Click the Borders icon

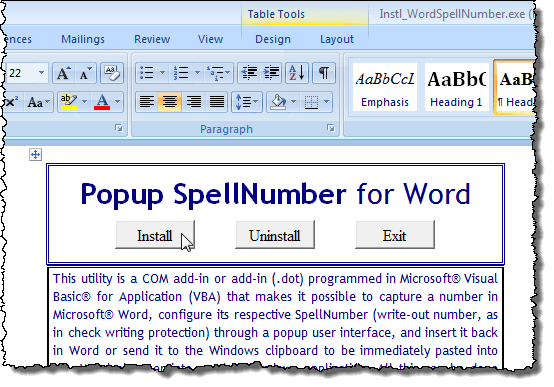pyautogui.click(x=311, y=102)
